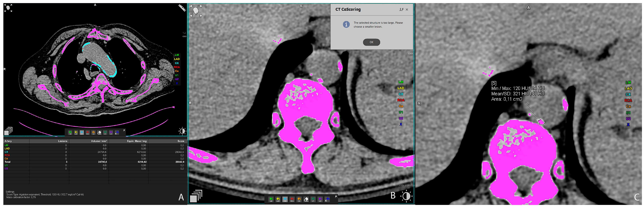The width and height of the screenshot is (644, 208).
Task: Close the CT CaScoring dialog
Action: click(407, 10)
